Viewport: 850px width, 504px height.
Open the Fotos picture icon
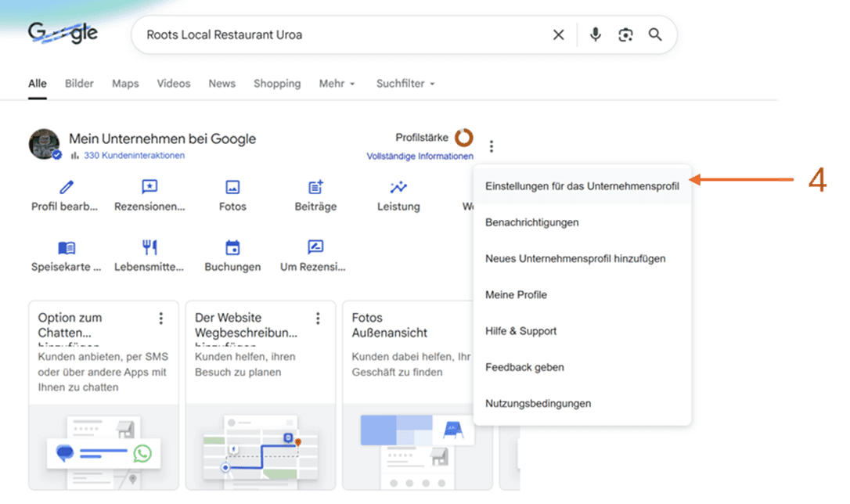(232, 188)
